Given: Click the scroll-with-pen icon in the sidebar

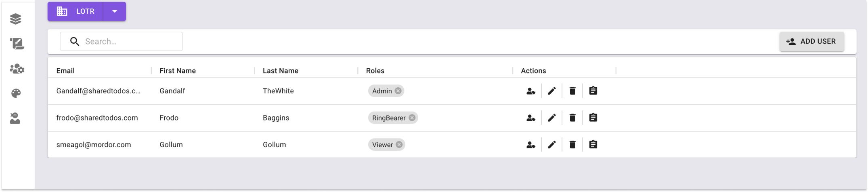Looking at the screenshot, I should click(x=17, y=44).
